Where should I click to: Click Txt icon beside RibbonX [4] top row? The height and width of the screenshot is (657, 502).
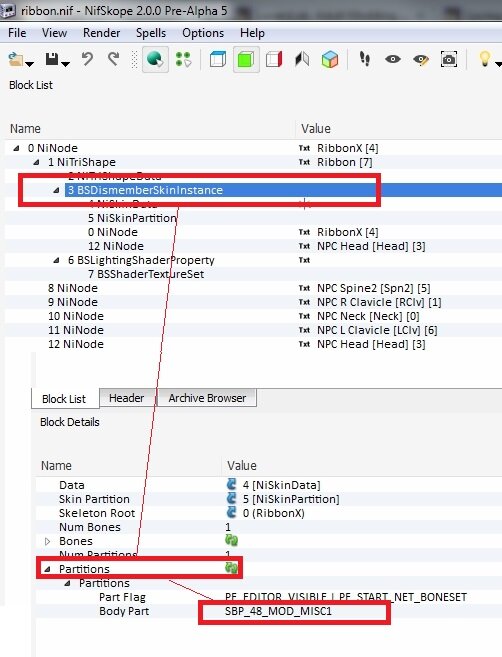304,148
